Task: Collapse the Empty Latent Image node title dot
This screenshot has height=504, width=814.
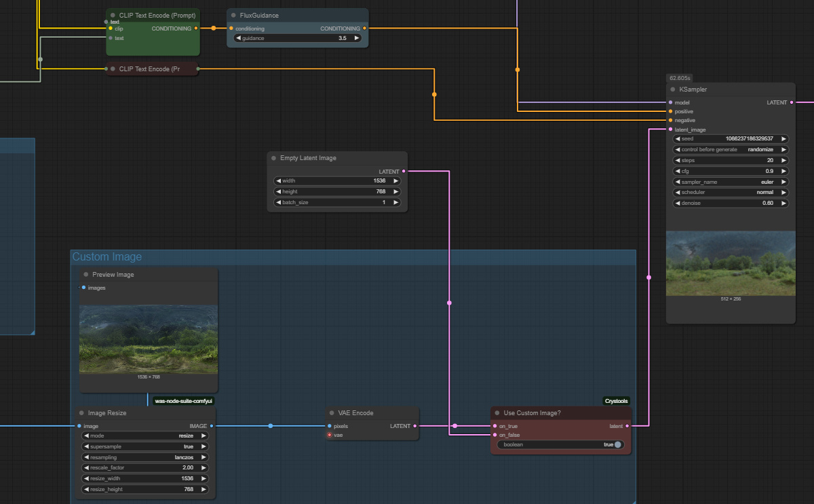Action: point(273,158)
